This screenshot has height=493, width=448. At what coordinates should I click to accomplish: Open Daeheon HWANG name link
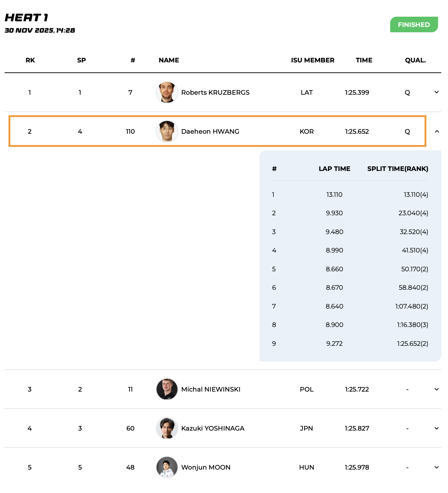(x=210, y=132)
